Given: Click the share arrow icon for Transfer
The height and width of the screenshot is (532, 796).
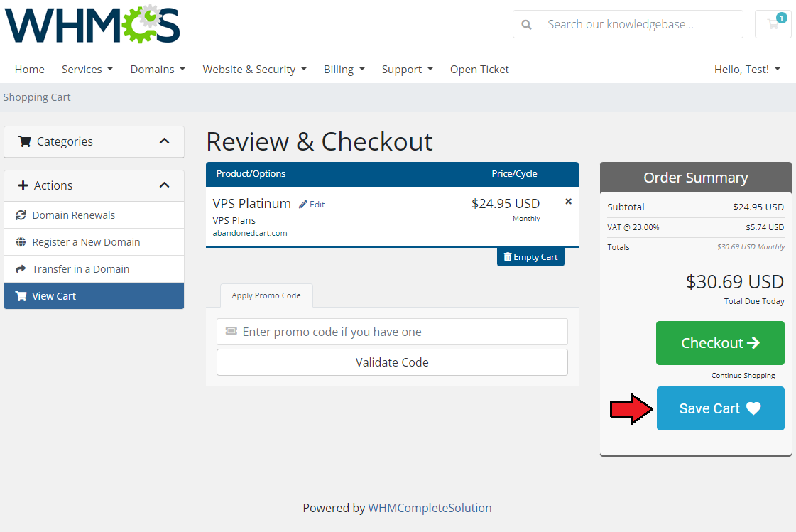Looking at the screenshot, I should (21, 269).
